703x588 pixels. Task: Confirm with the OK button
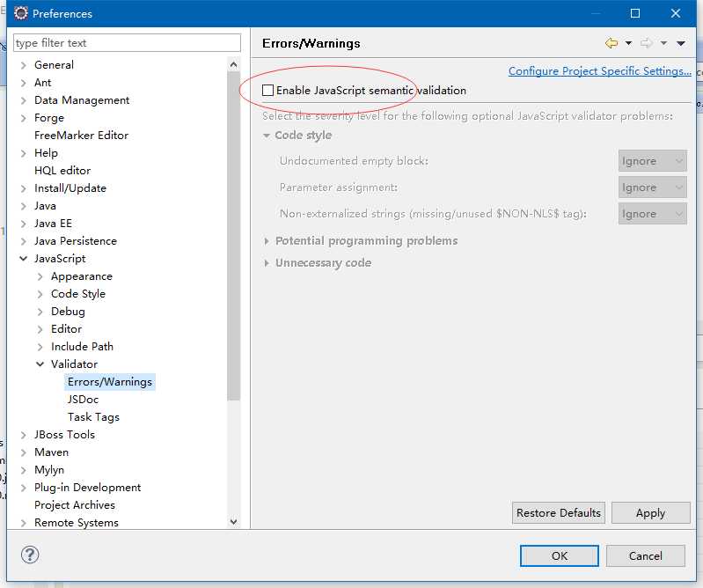[559, 555]
